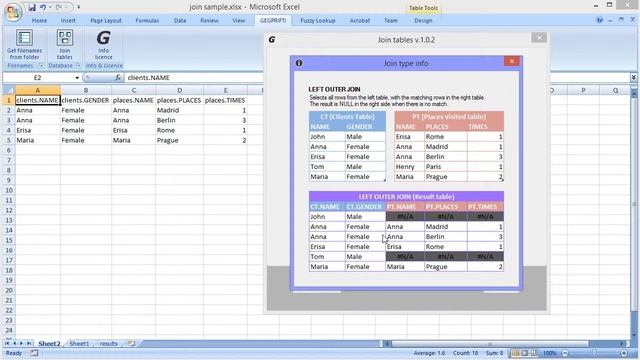Click the Sum: 8 status bar value
The height and width of the screenshot is (360, 640).
click(x=494, y=353)
